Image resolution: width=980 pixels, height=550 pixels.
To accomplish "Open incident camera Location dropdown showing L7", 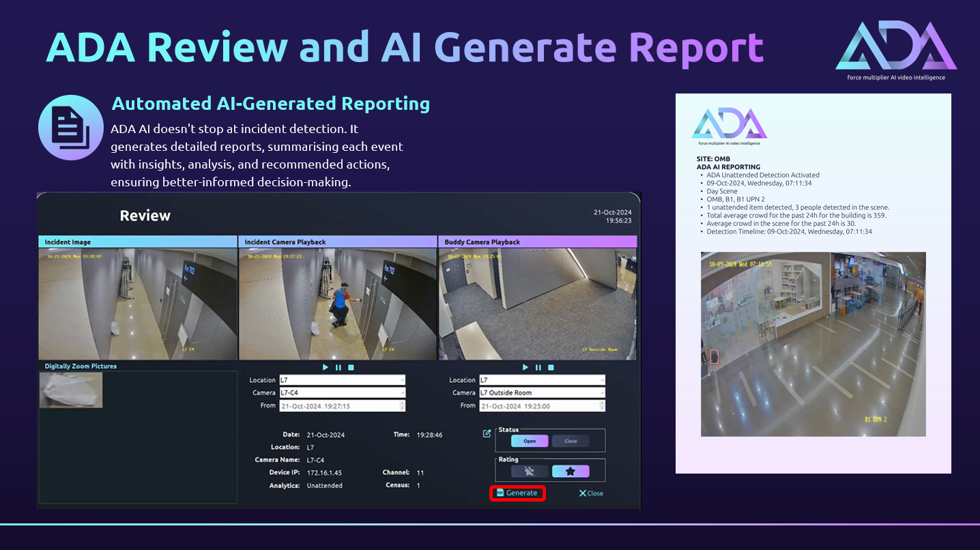I will [x=342, y=380].
